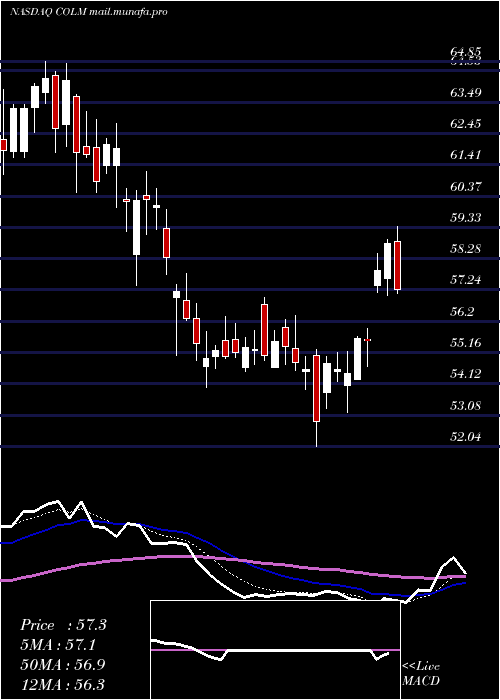The height and width of the screenshot is (700, 500).
Task: Click the 58.28 price axis label
Action: click(x=466, y=249)
